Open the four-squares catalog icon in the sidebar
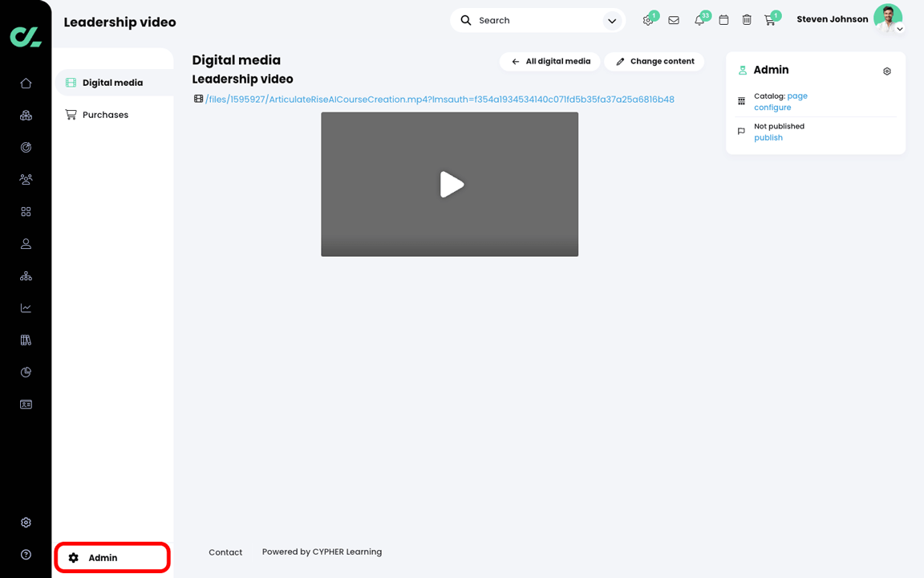Viewport: 924px width, 578px height. (x=26, y=212)
